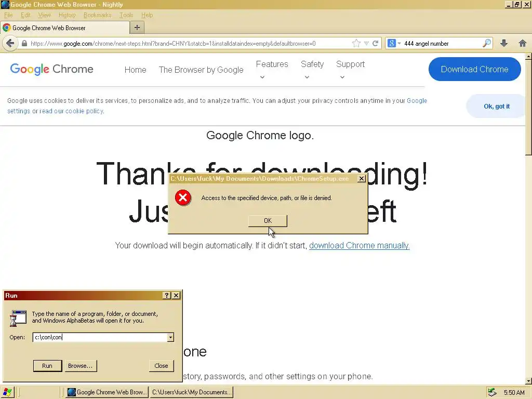Click the 5:50 AM clock

(514, 393)
